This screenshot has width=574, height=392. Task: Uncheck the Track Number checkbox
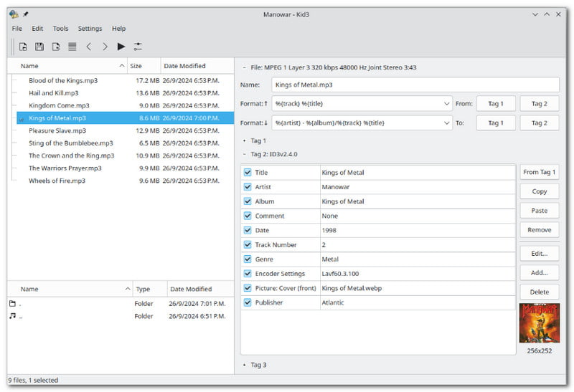[x=248, y=244]
